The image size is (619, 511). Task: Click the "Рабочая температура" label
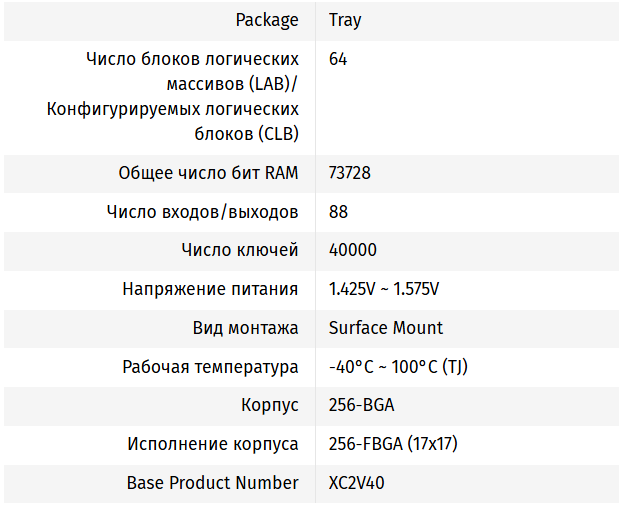[210, 367]
